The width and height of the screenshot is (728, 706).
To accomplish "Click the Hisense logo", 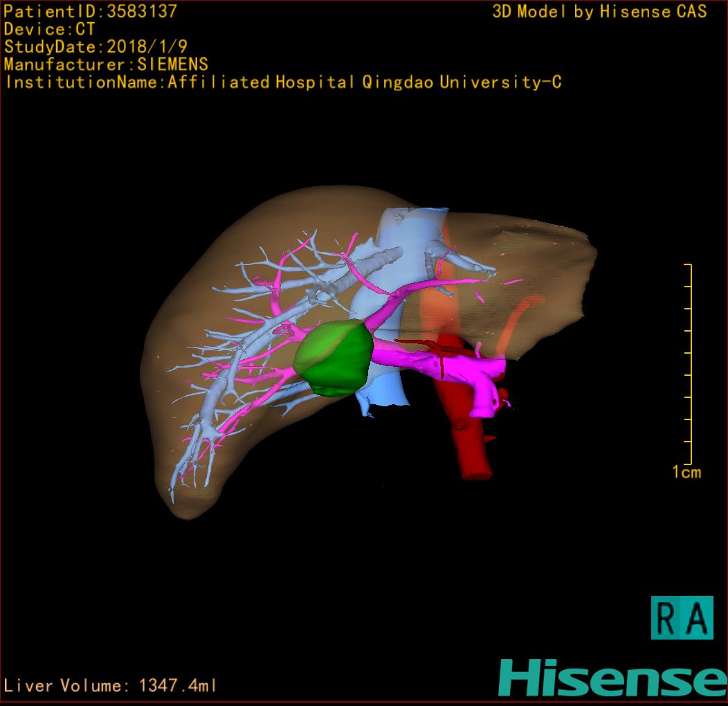I will pos(613,678).
